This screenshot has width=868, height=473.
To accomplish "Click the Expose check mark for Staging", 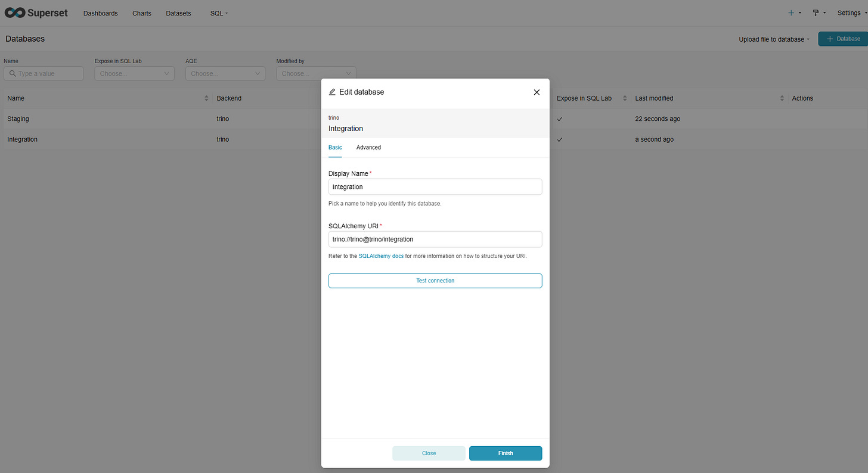I will [x=560, y=119].
